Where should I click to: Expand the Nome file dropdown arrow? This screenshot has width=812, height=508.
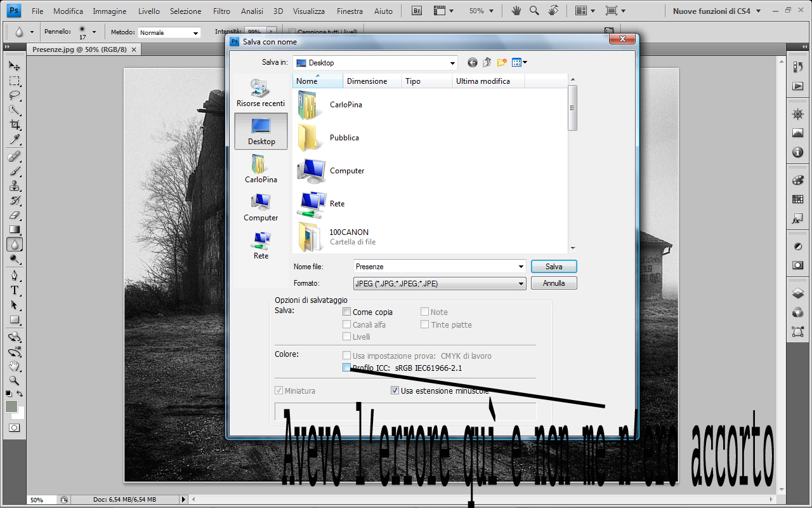click(521, 267)
